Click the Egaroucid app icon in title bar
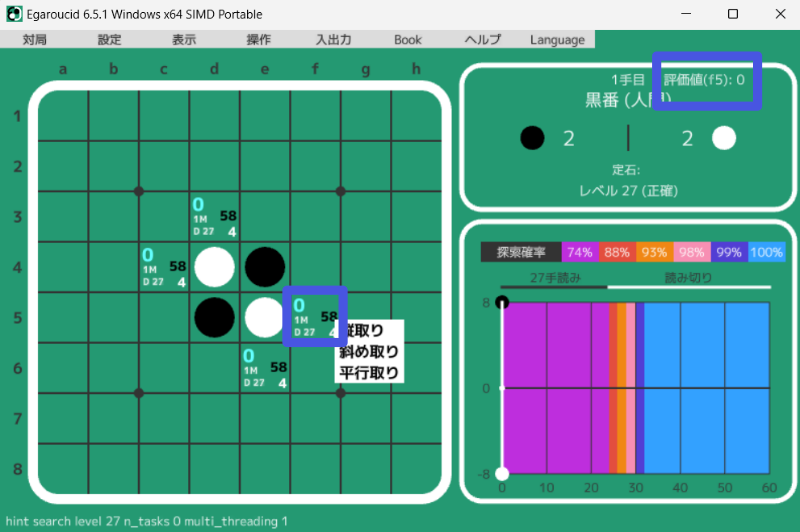 [x=14, y=14]
